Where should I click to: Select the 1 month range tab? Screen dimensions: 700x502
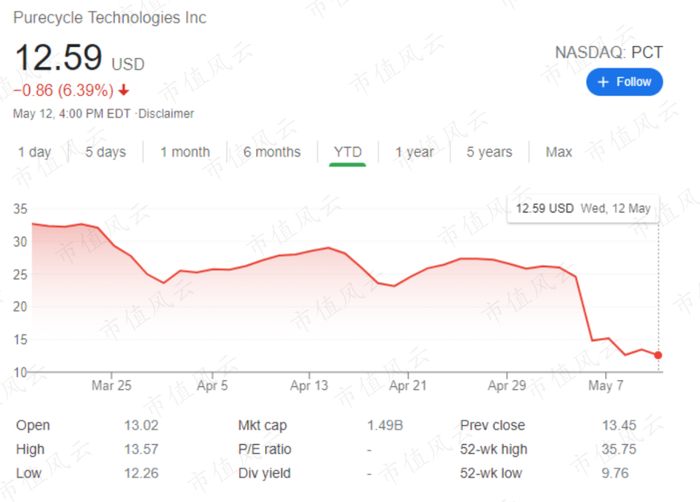(x=185, y=152)
